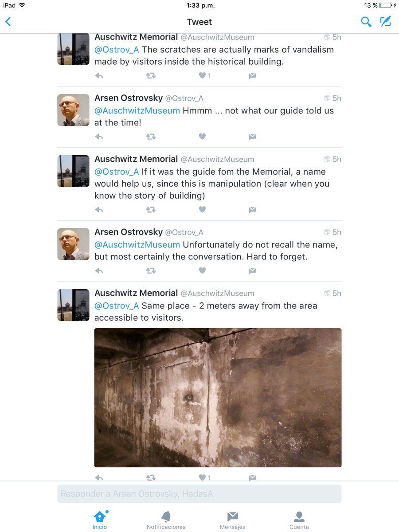
Task: Compose a new tweet with quill icon
Action: [386, 21]
